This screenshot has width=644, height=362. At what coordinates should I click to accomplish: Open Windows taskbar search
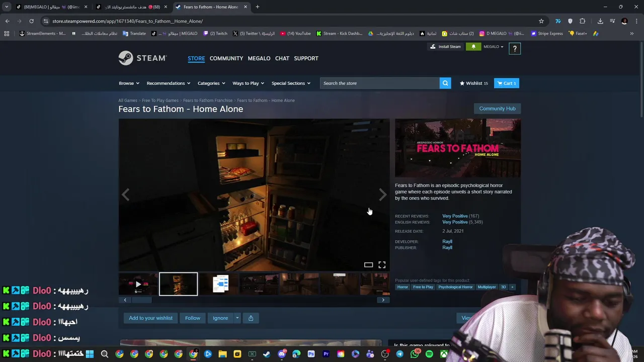point(105,354)
